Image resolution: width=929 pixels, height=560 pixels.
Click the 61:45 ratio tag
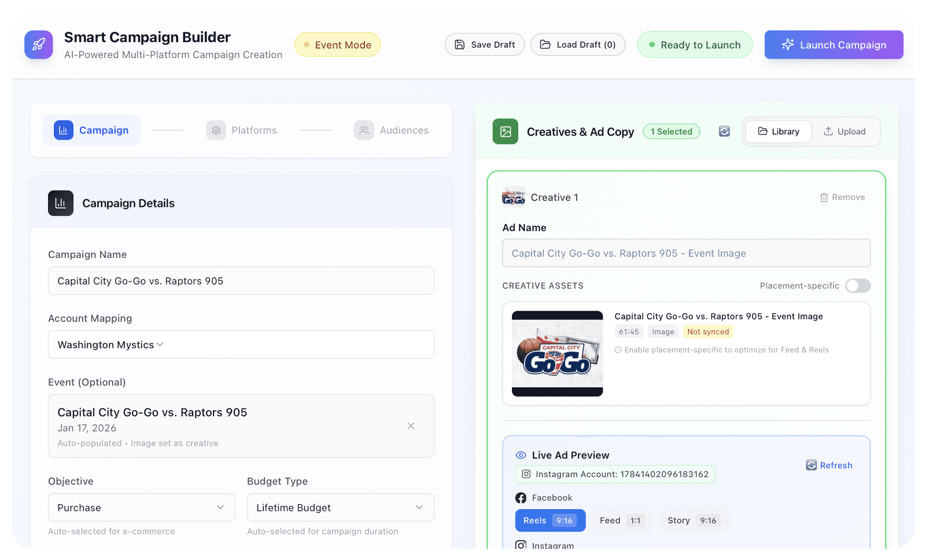(x=629, y=331)
